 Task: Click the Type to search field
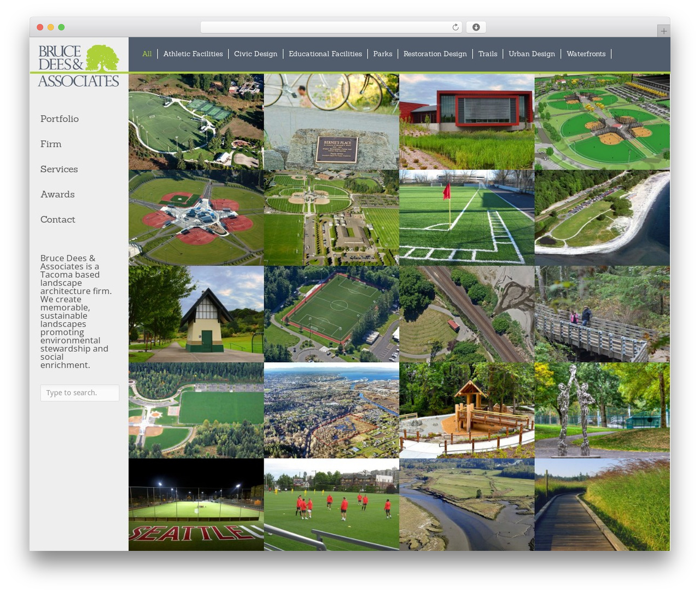click(80, 393)
